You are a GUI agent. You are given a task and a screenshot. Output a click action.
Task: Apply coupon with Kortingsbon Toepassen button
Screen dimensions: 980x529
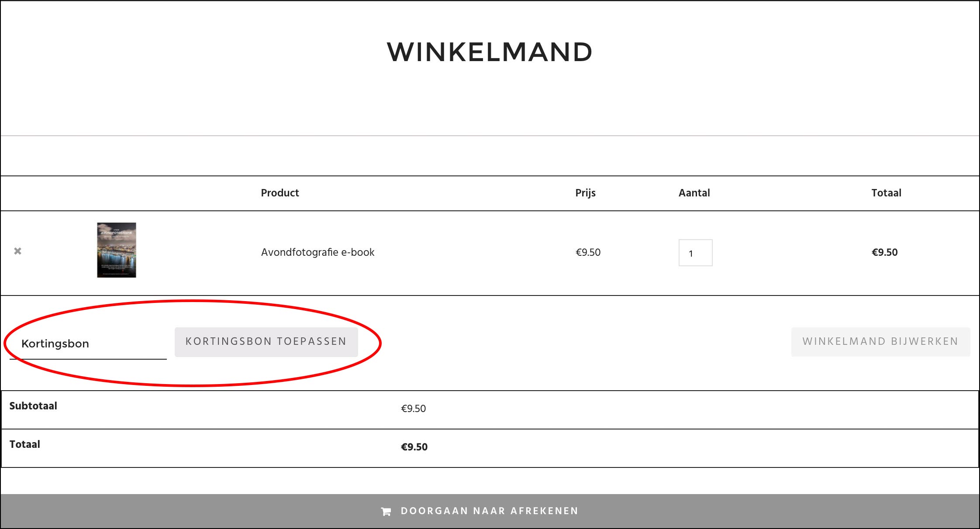pos(266,342)
